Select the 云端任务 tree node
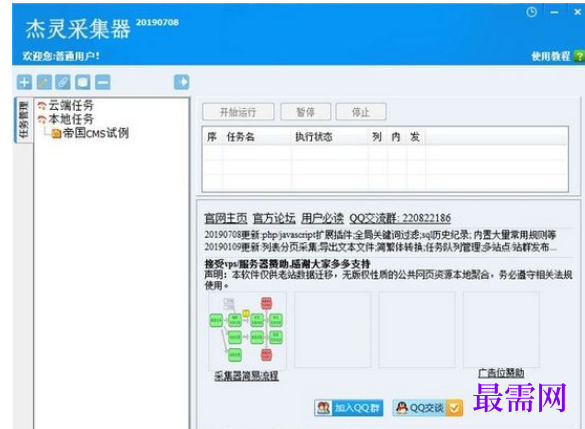The height and width of the screenshot is (429, 585). 71,106
